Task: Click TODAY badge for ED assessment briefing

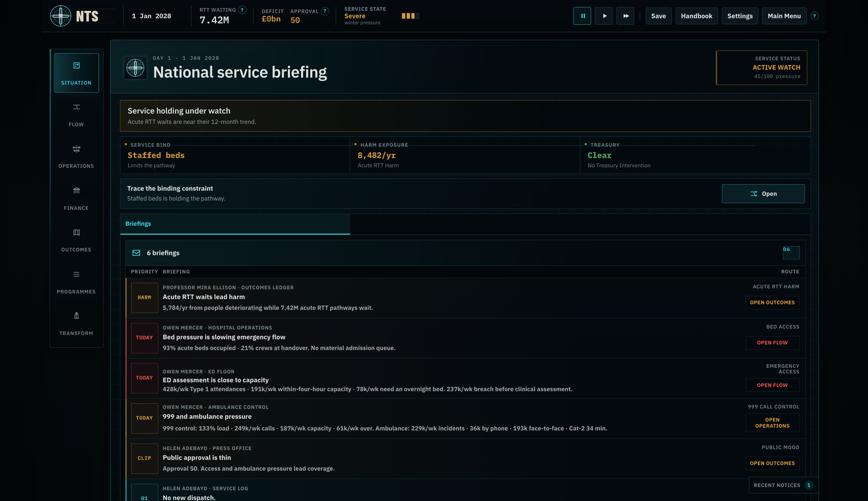Action: [144, 378]
